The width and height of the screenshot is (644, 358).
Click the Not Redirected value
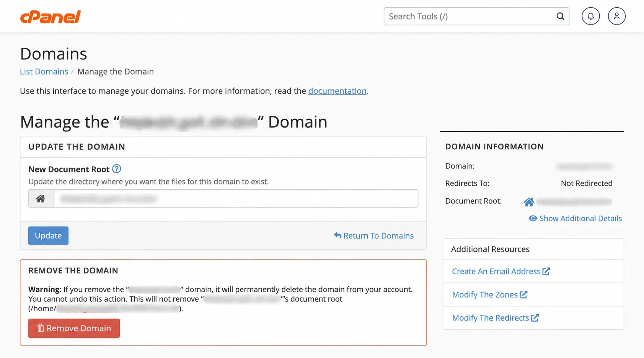[x=587, y=183]
